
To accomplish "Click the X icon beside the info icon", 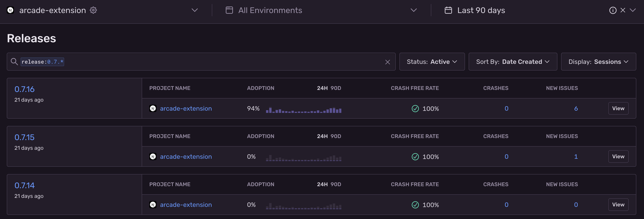I will click(x=623, y=10).
